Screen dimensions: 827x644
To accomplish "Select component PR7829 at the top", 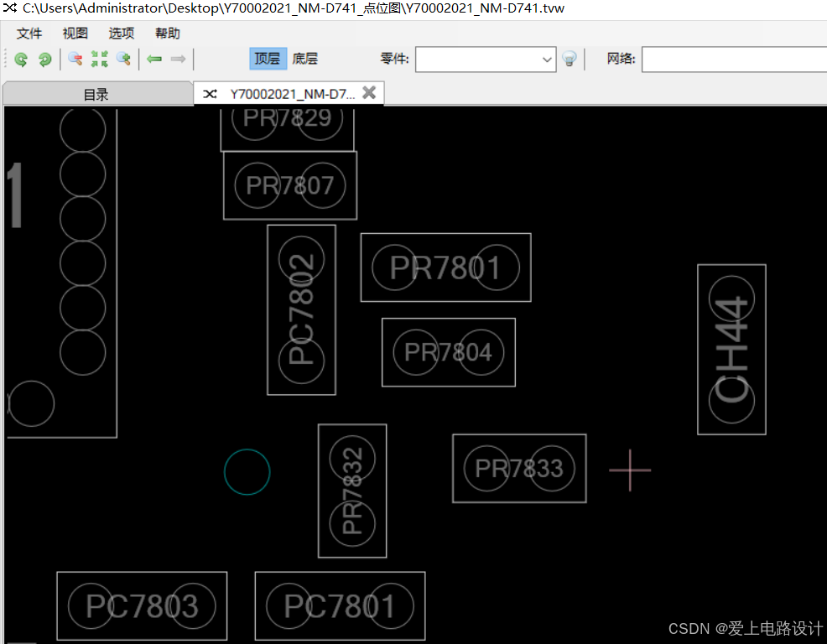I will (x=288, y=128).
